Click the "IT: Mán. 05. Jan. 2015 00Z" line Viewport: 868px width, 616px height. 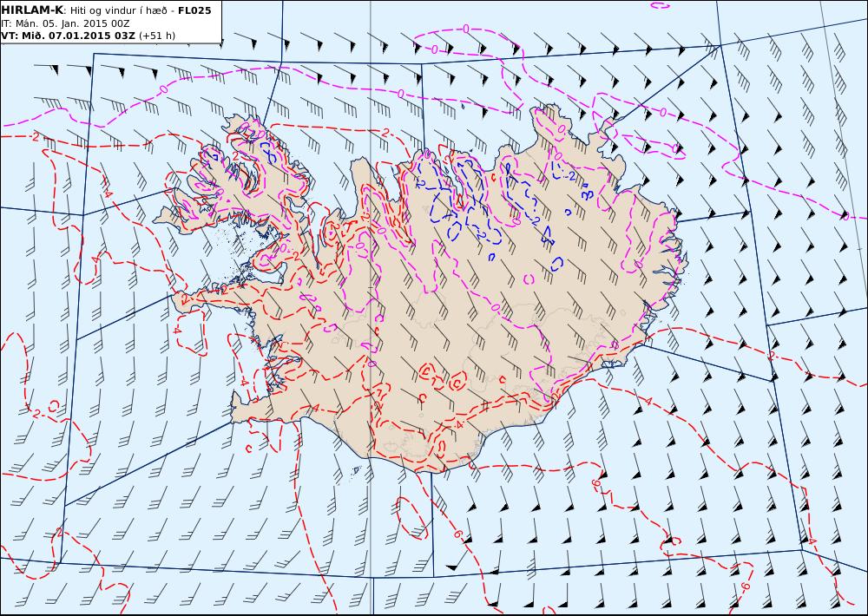[x=65, y=23]
